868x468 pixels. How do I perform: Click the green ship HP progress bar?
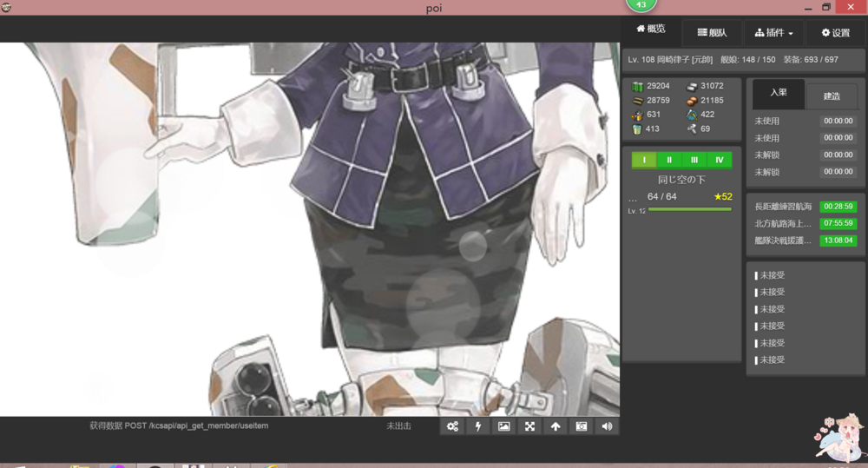(x=690, y=209)
